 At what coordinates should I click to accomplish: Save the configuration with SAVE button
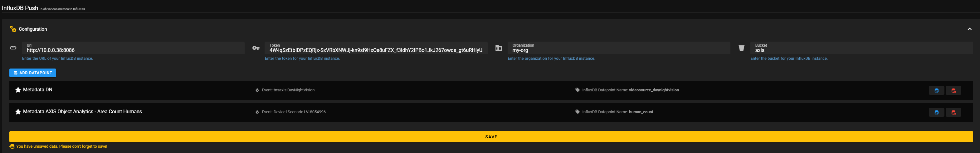[491, 137]
